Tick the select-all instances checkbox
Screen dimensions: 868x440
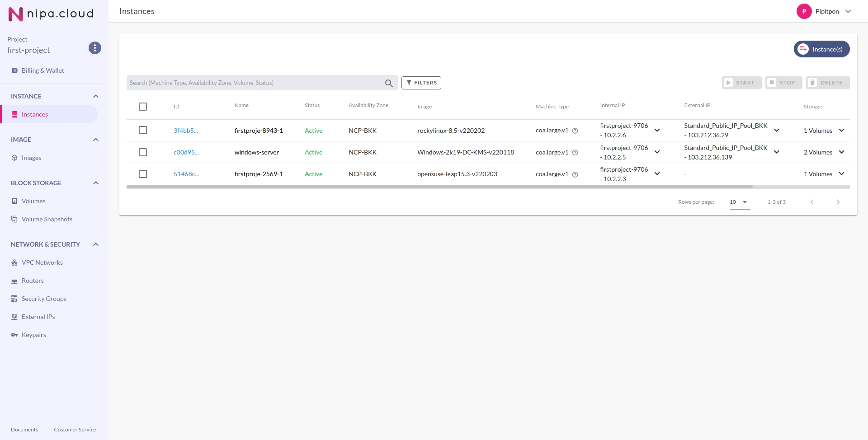(x=143, y=107)
